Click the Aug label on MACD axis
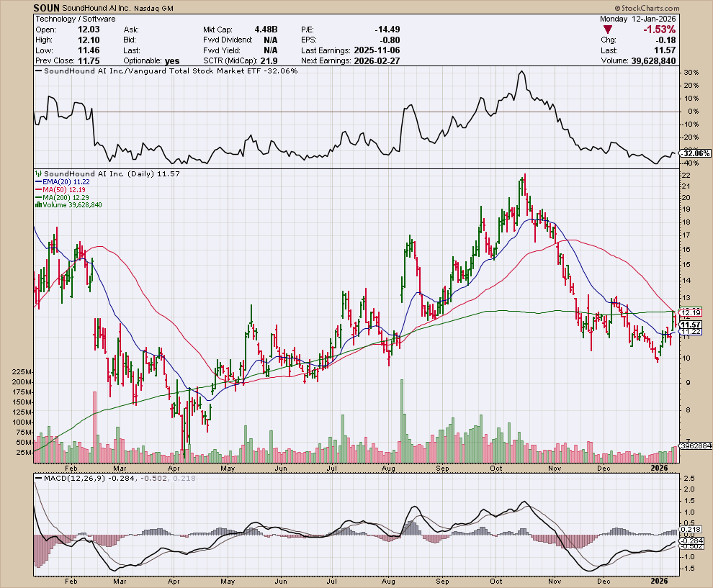 388,582
